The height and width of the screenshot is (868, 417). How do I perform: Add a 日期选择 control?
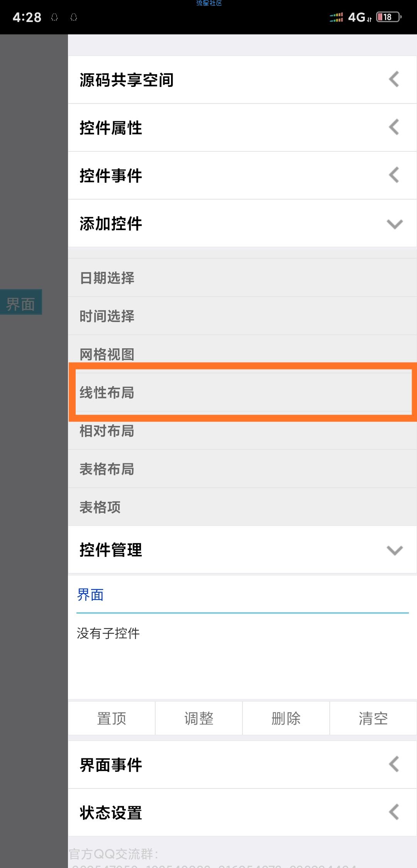click(107, 278)
